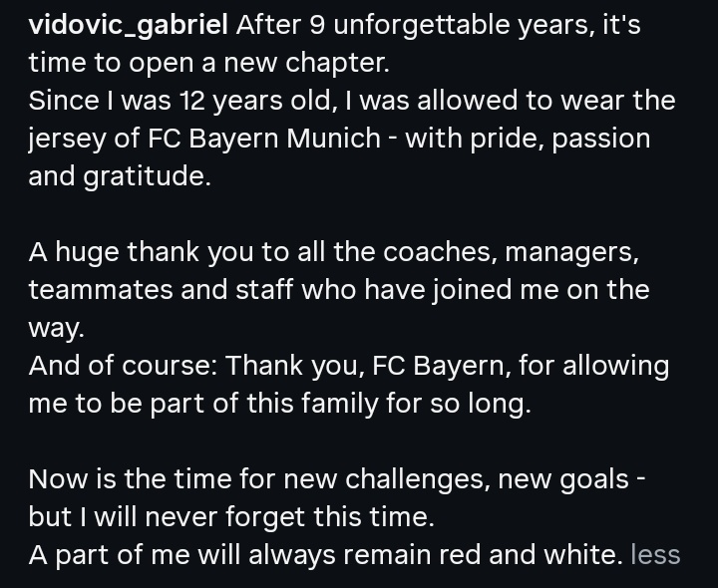Click the words "new goals" in the caption
This screenshot has height=588, width=718.
click(x=562, y=479)
